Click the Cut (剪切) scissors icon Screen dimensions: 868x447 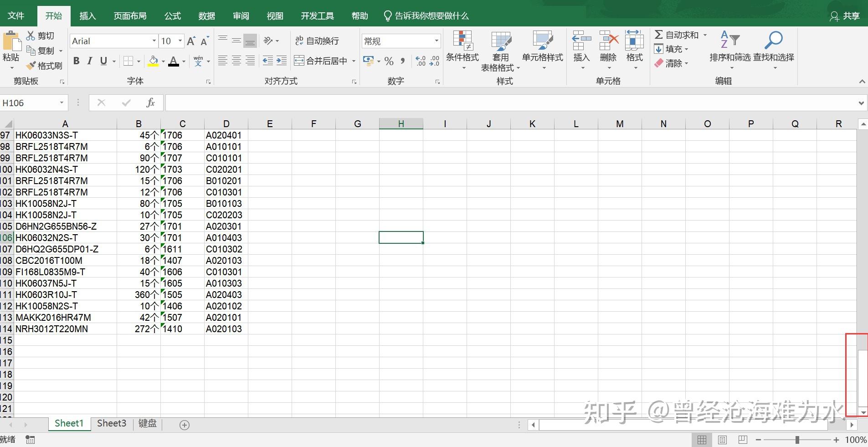[31, 36]
